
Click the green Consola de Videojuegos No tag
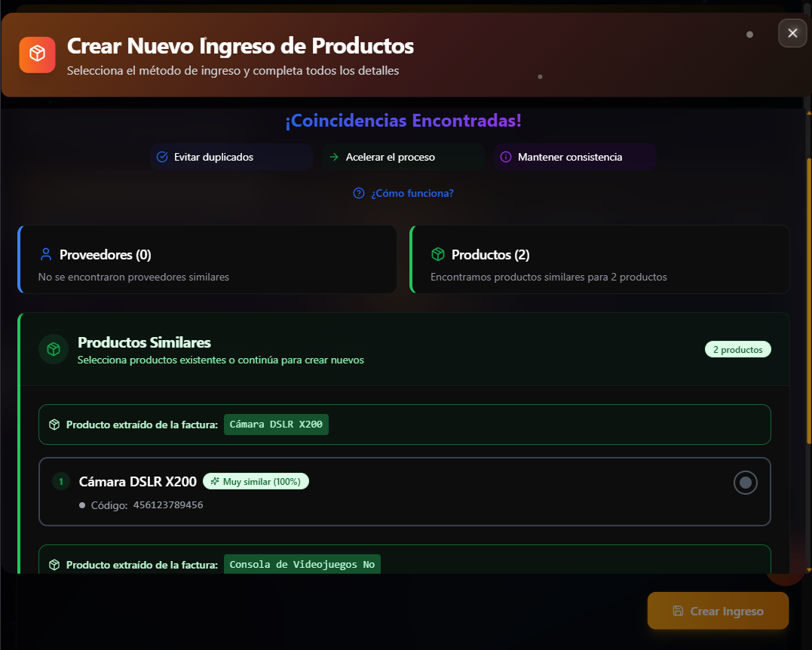pyautogui.click(x=302, y=564)
